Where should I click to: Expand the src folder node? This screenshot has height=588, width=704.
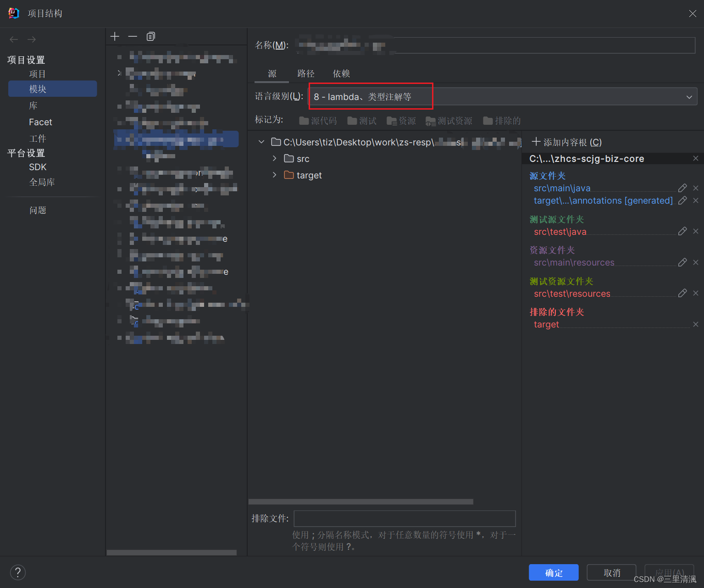(274, 158)
